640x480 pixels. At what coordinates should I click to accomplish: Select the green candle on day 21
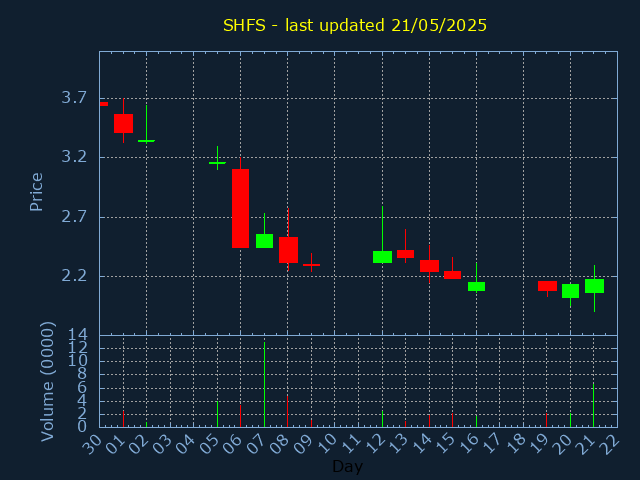(594, 286)
